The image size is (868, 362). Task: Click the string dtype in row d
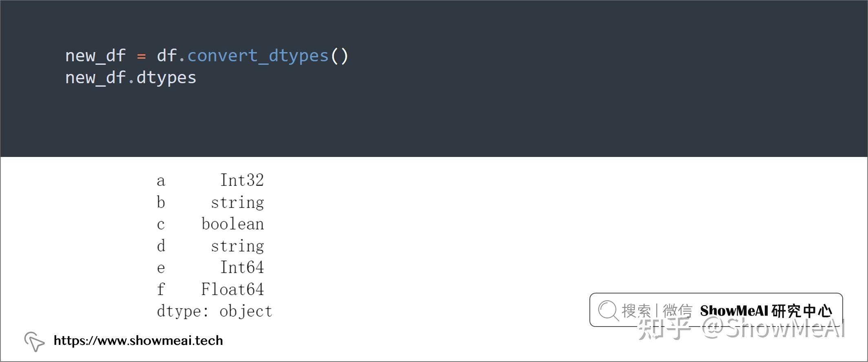coord(237,246)
